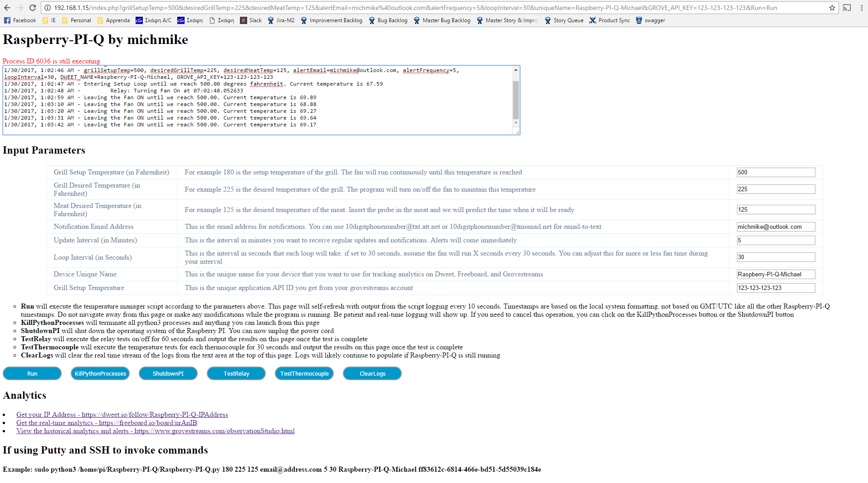Open the Improvement Backlog bookmark

tap(332, 20)
